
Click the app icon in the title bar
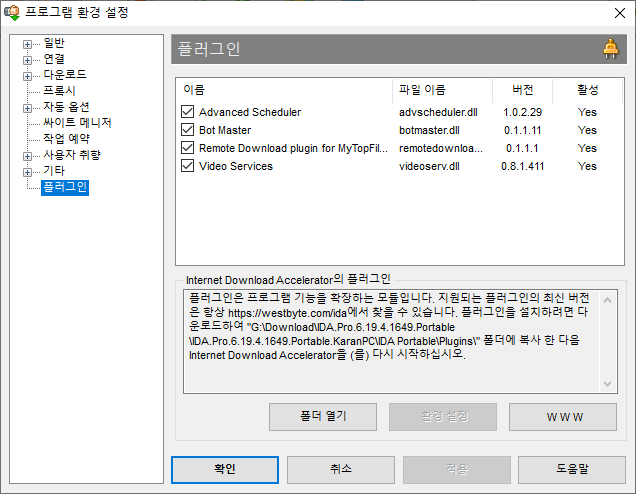[x=12, y=13]
